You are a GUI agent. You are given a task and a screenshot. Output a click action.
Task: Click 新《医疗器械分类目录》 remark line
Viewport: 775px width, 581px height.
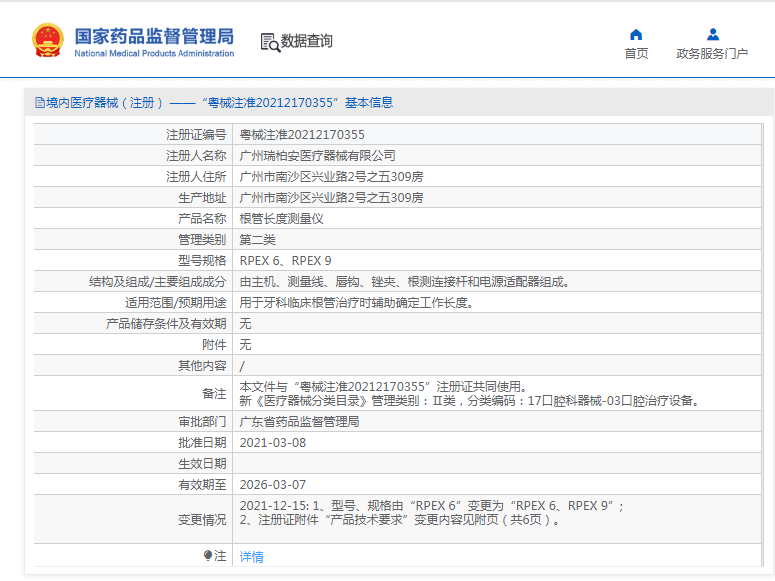pos(469,401)
